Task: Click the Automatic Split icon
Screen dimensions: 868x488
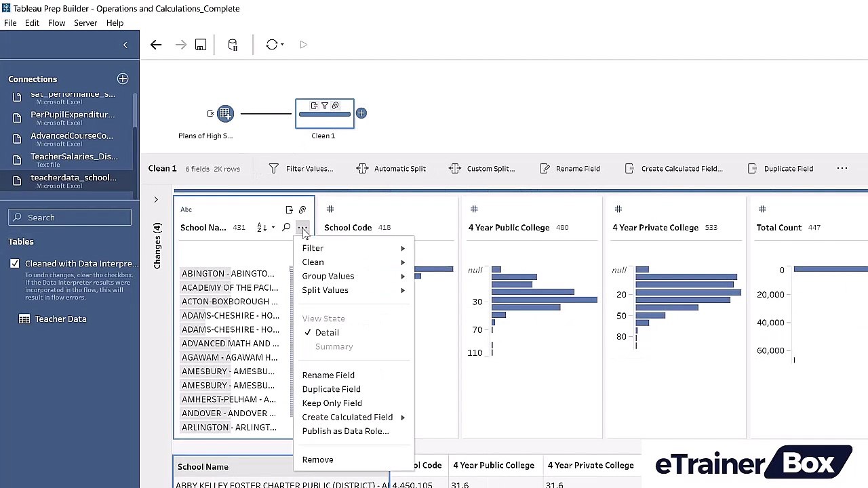Action: click(362, 168)
